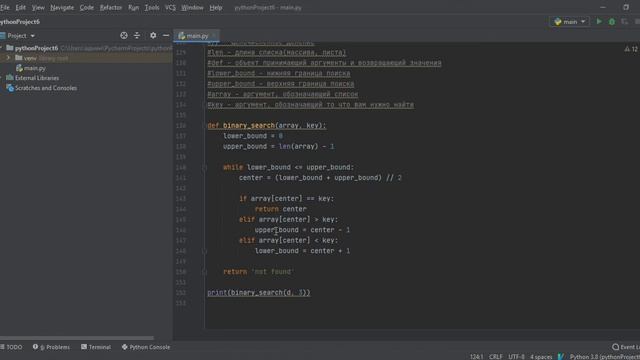
Task: Select External Libraries node
Action: pos(37,78)
